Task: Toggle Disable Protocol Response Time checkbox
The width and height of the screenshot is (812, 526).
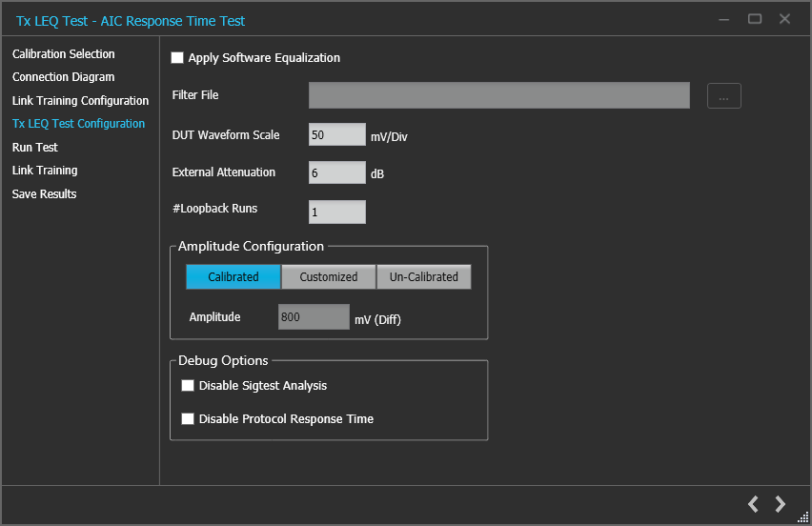Action: (x=188, y=419)
